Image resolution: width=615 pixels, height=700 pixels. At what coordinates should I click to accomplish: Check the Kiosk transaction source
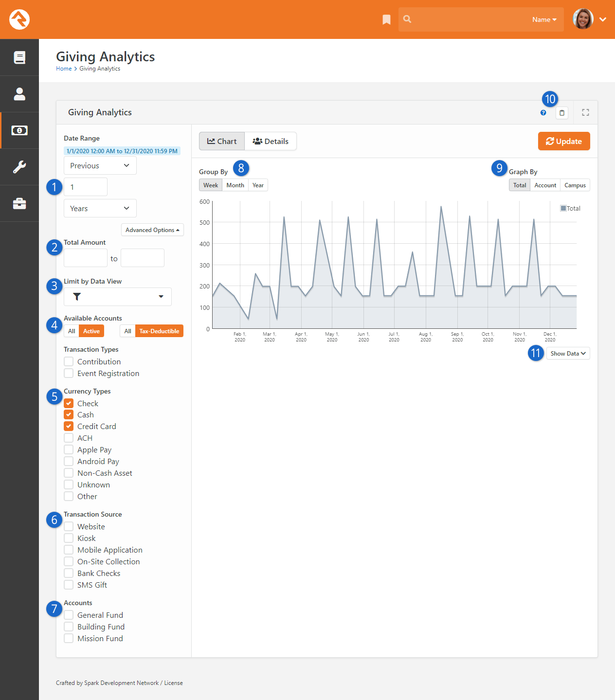[69, 538]
